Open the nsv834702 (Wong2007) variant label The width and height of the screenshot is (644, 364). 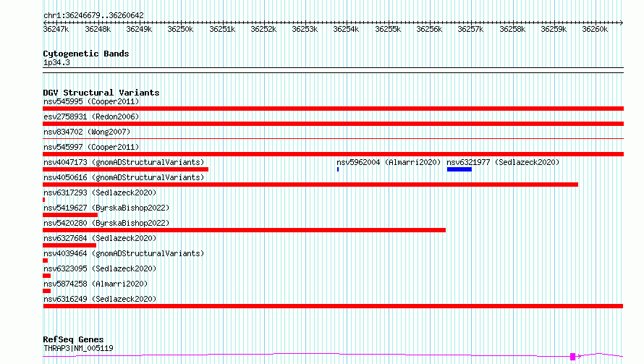(87, 132)
